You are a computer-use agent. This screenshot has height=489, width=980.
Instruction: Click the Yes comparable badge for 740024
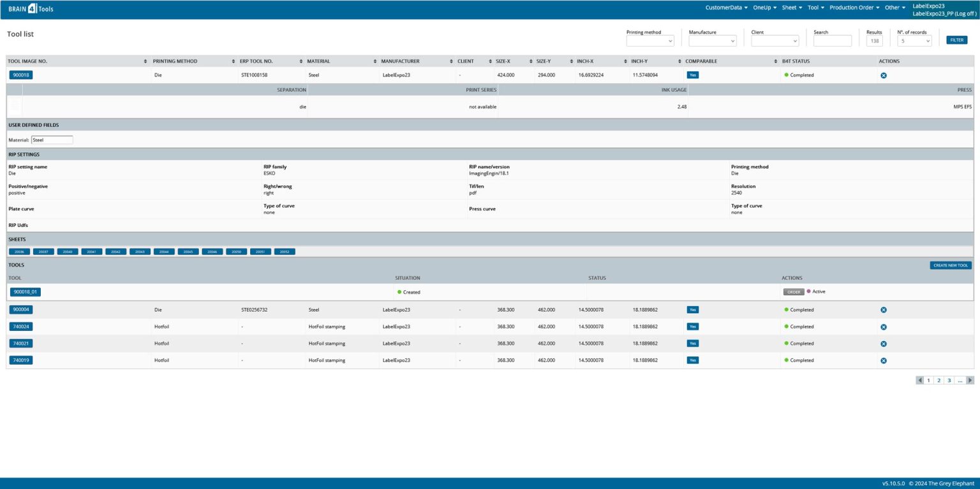point(693,326)
